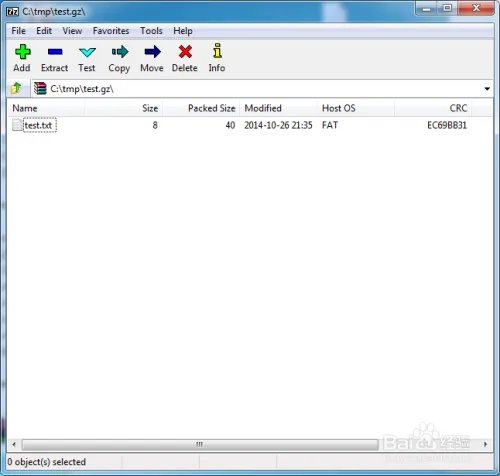
Task: Click the Move arrow icon
Action: (x=152, y=52)
